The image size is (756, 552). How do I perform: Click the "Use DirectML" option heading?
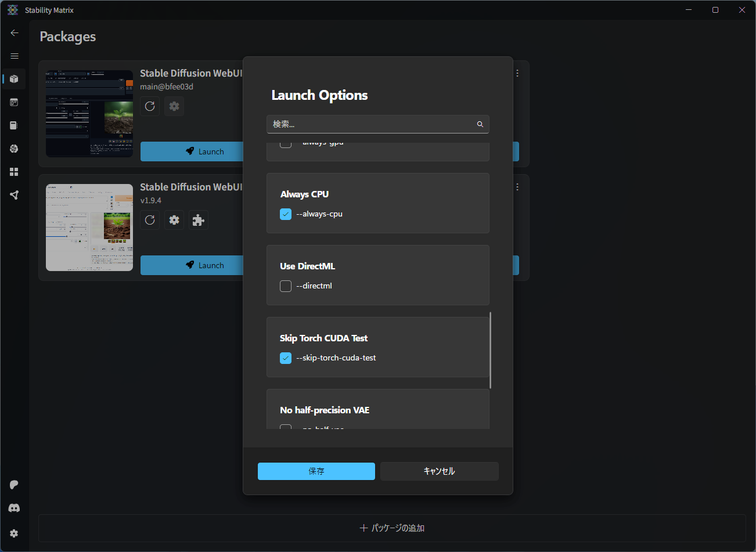(x=307, y=266)
